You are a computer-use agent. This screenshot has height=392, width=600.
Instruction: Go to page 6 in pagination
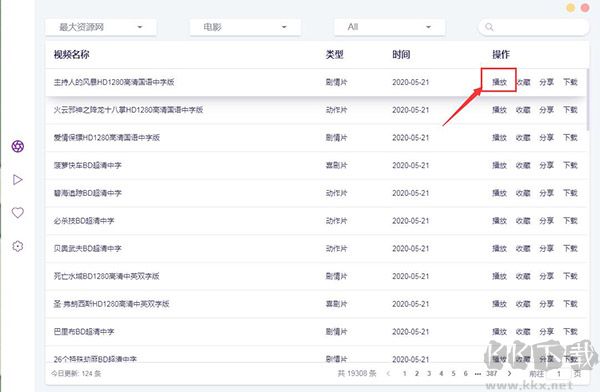click(x=466, y=373)
